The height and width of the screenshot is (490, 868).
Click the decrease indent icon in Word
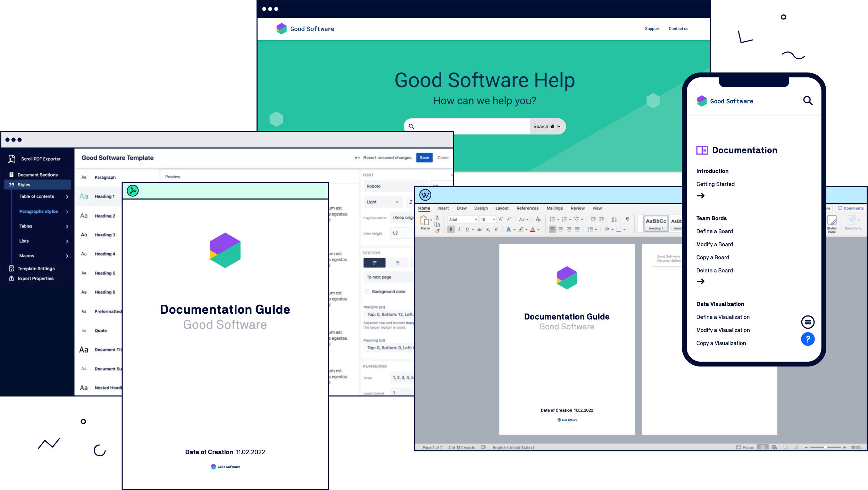point(593,219)
